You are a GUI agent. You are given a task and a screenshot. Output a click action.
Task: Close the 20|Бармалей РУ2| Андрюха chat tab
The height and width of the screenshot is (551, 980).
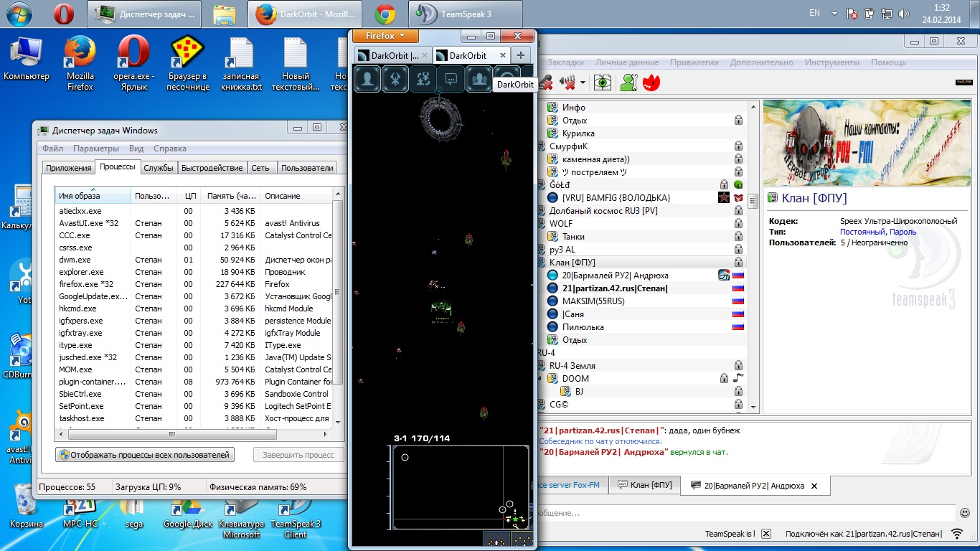pos(814,486)
